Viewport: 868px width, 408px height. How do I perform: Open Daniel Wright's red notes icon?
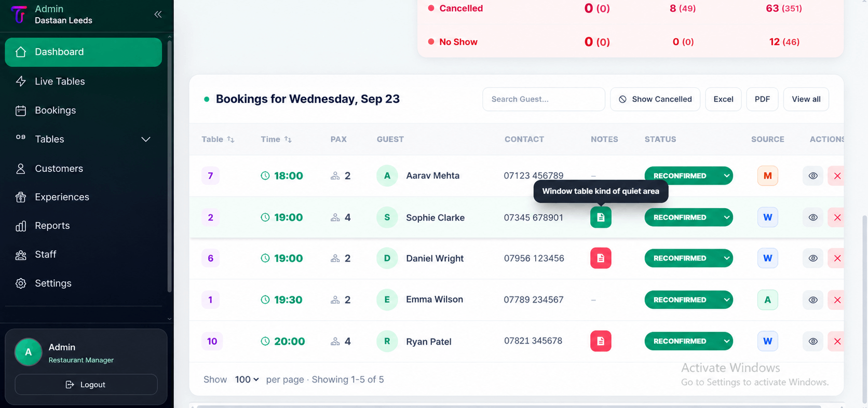click(x=601, y=258)
